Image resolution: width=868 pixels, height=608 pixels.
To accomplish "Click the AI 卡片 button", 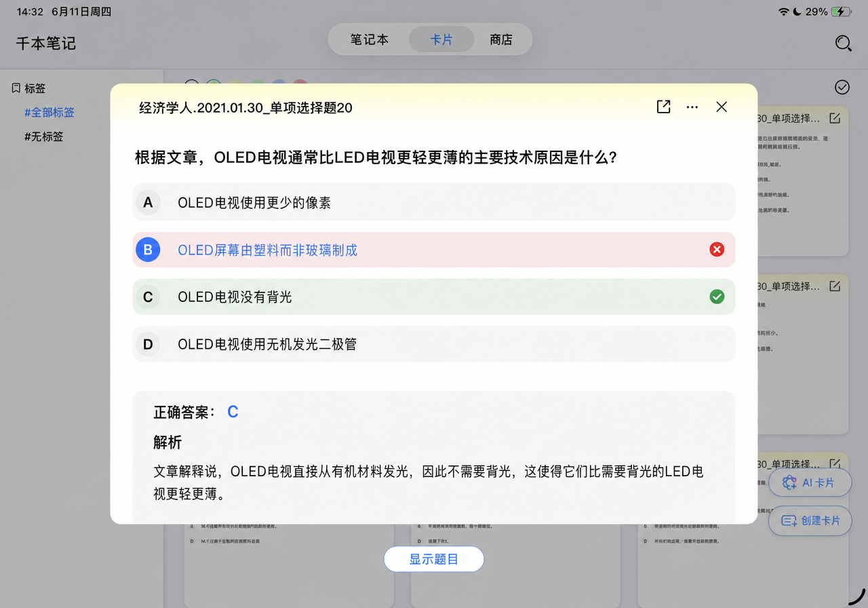I will point(810,482).
